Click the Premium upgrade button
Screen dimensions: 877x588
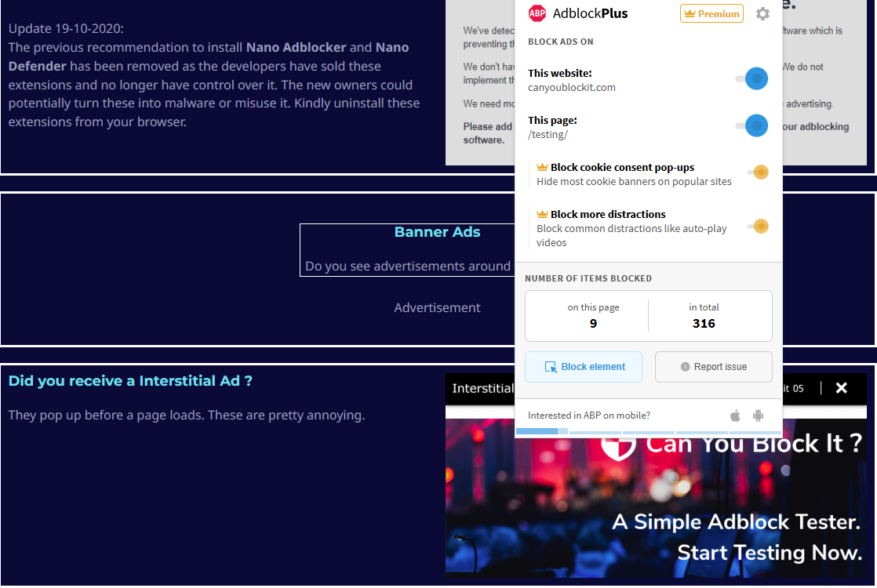click(711, 13)
